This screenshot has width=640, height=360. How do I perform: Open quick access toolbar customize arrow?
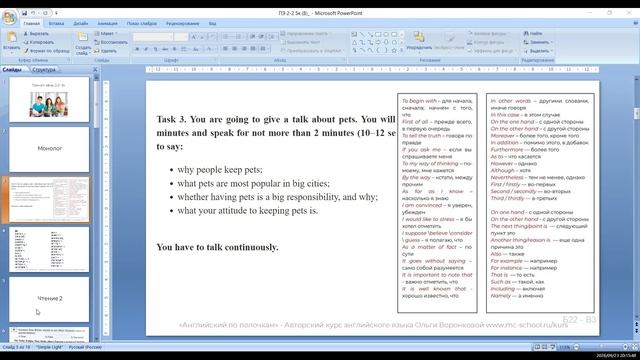tap(56, 13)
